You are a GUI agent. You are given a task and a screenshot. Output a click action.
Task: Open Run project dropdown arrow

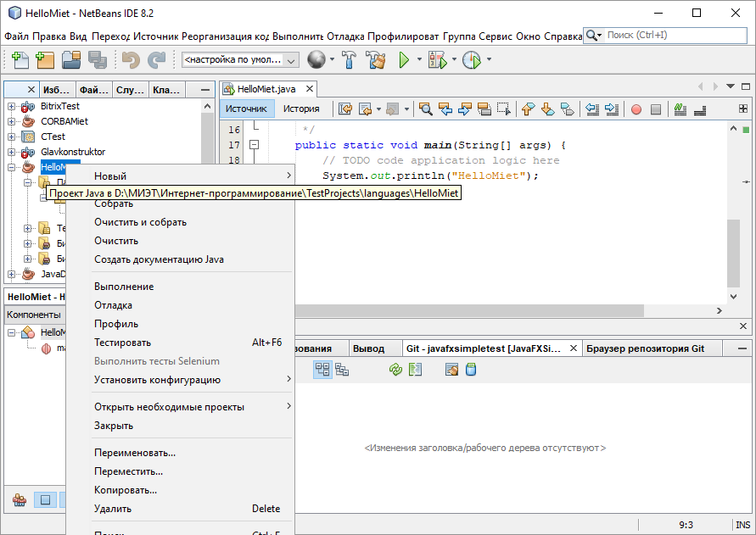(419, 59)
